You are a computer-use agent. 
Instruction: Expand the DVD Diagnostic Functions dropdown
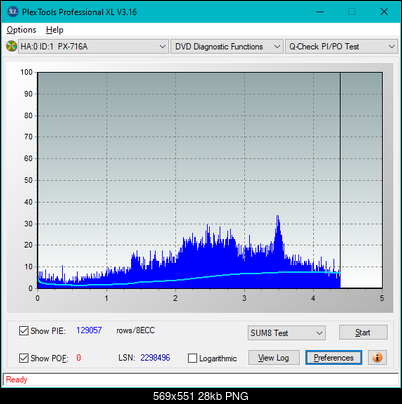[227, 46]
